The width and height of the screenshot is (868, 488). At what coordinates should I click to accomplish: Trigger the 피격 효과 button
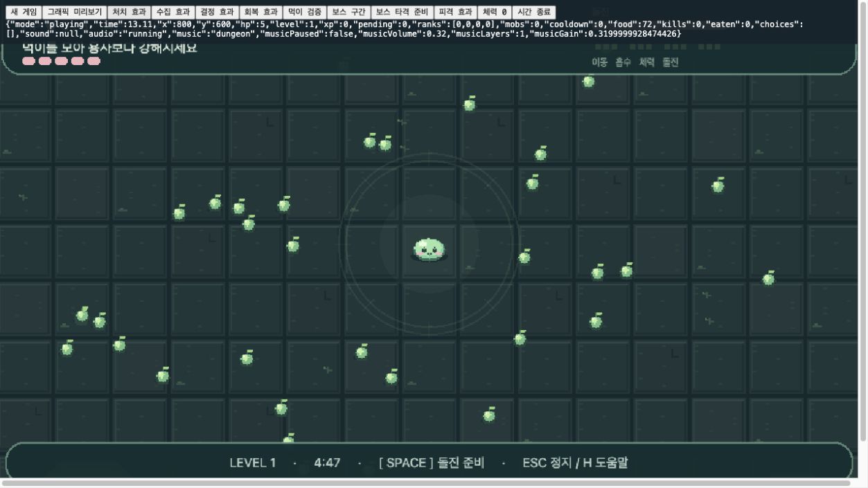[455, 12]
